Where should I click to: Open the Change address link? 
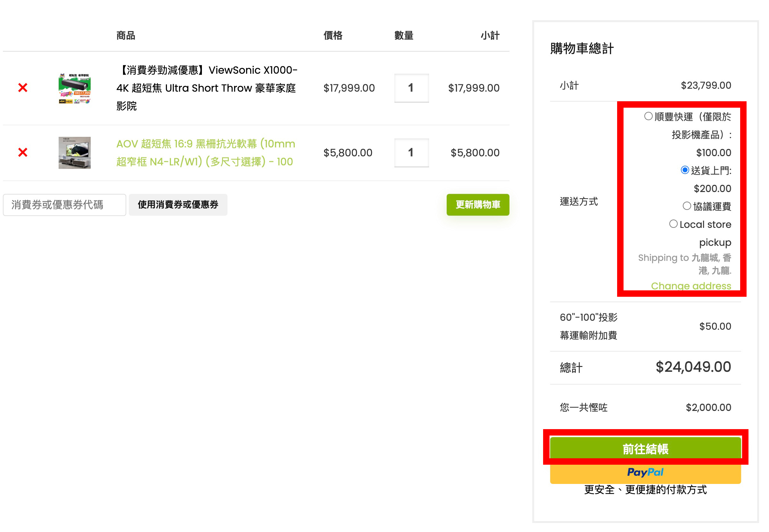[691, 286]
